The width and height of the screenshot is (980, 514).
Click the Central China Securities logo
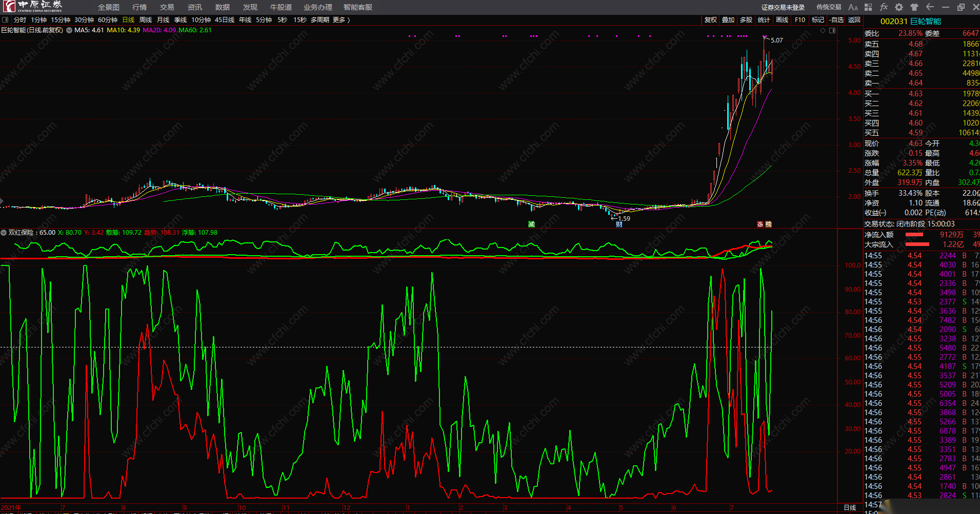[x=33, y=6]
